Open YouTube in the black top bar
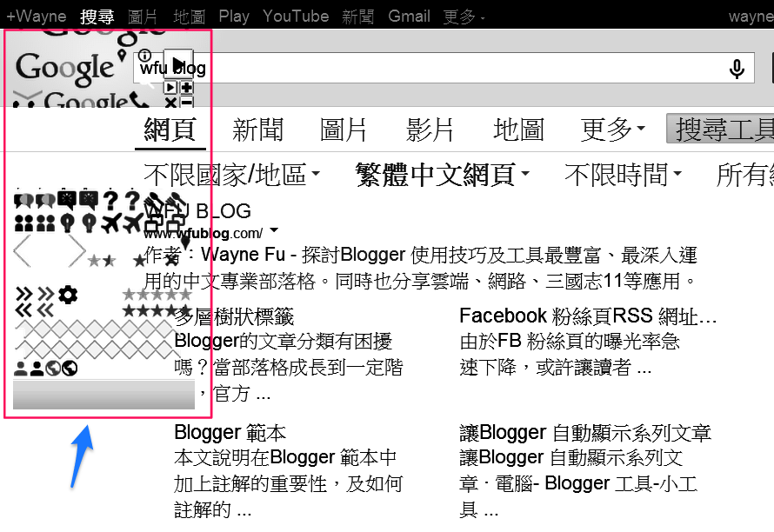774x532 pixels. point(296,17)
